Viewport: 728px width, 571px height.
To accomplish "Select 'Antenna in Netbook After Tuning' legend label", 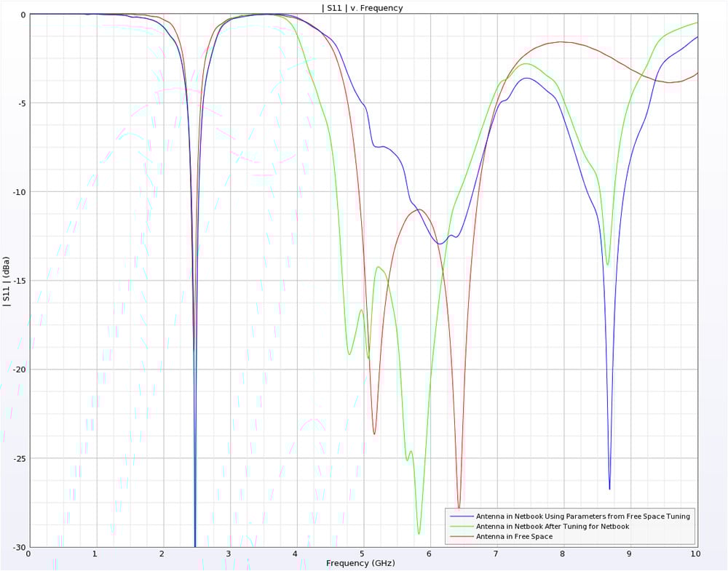I will point(552,526).
